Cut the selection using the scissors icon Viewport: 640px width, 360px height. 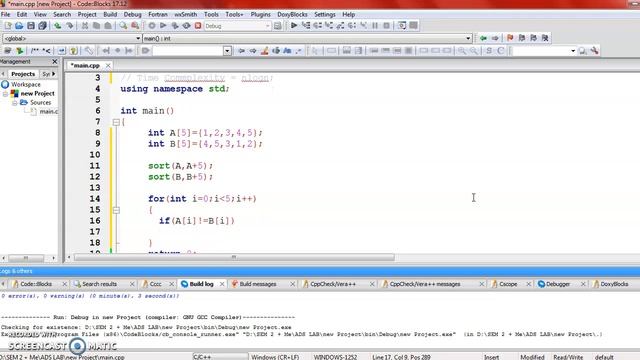tap(84, 26)
